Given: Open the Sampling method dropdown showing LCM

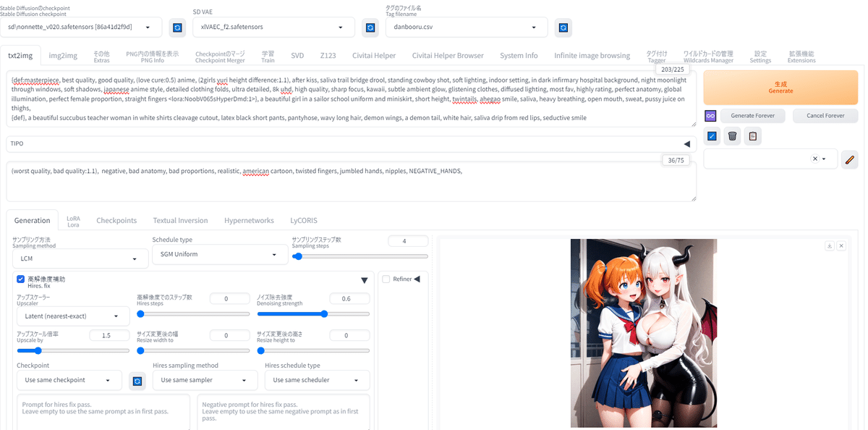Looking at the screenshot, I should tap(80, 258).
